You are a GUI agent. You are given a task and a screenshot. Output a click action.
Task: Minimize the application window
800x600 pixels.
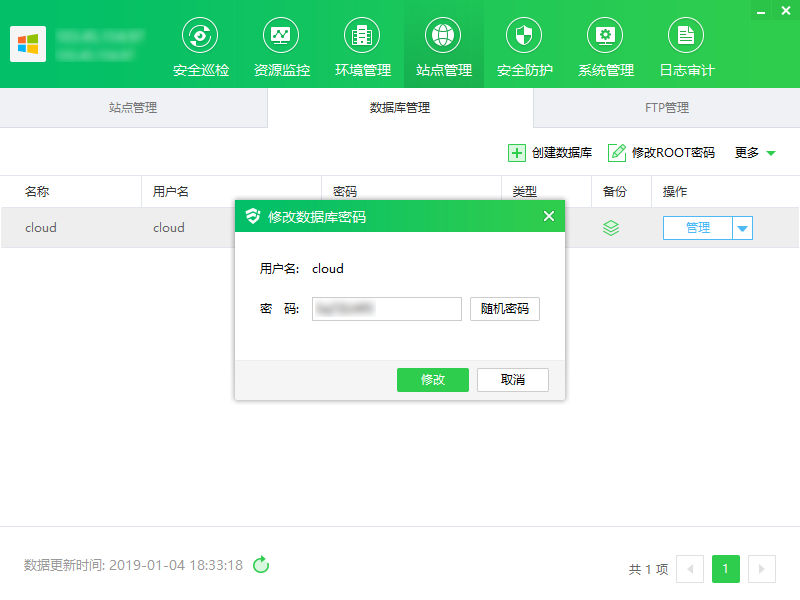click(x=761, y=11)
